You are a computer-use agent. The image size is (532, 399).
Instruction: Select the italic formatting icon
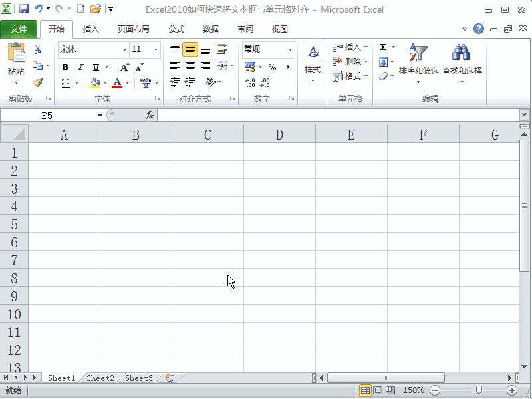click(80, 67)
